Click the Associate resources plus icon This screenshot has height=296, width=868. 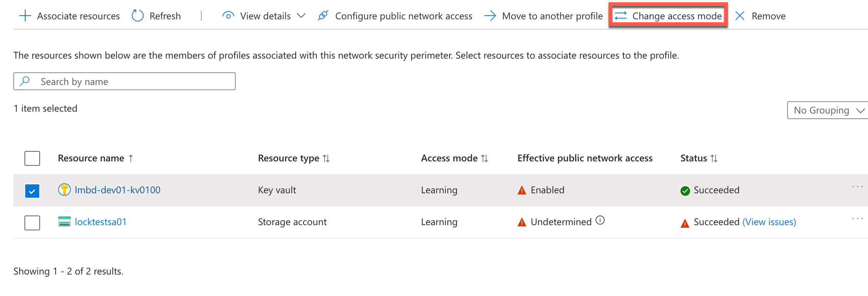[x=25, y=16]
